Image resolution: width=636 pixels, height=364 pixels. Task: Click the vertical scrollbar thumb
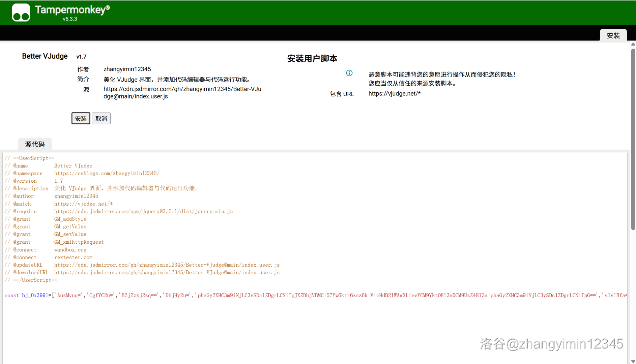pyautogui.click(x=633, y=138)
